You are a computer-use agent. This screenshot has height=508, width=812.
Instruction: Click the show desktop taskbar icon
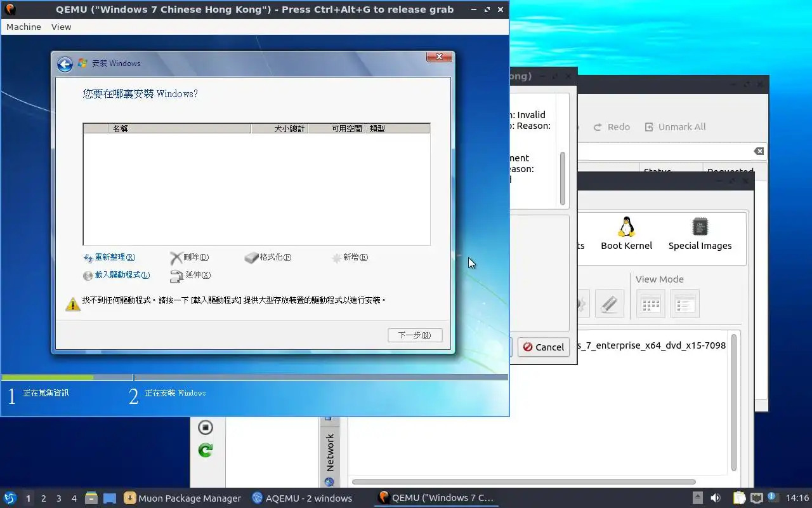click(x=109, y=498)
